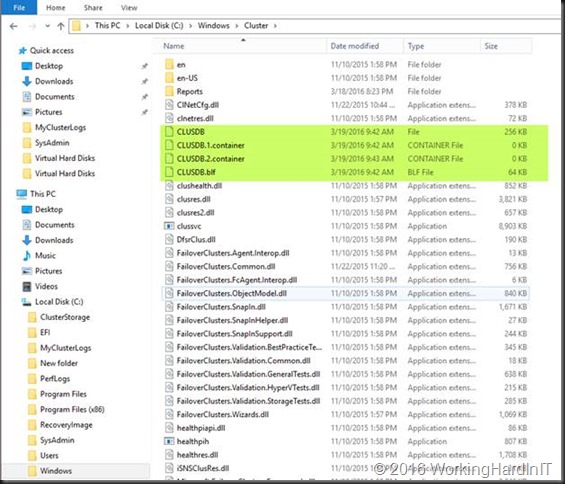Open SysAdmin folder under Quick access
The width and height of the screenshot is (565, 484).
click(x=52, y=143)
